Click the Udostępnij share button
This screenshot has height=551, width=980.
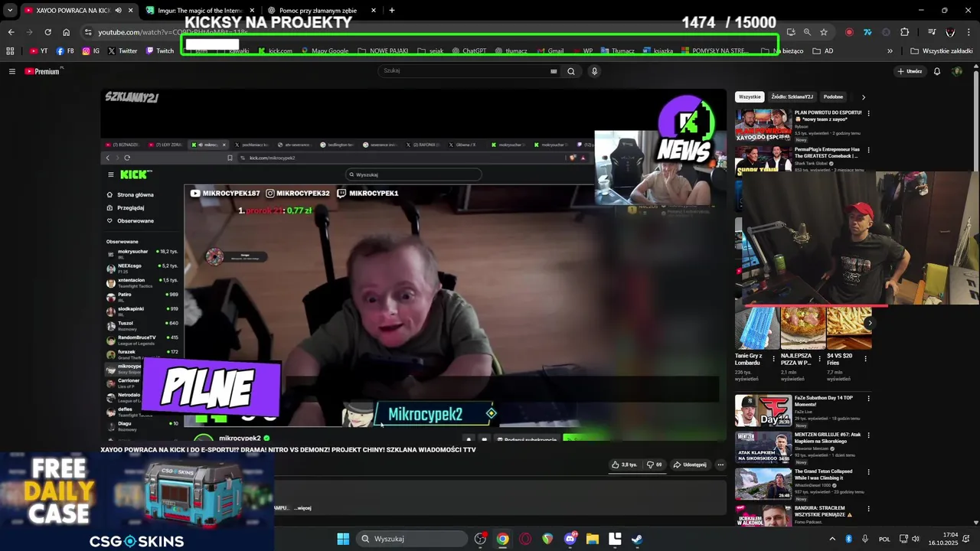pyautogui.click(x=690, y=465)
